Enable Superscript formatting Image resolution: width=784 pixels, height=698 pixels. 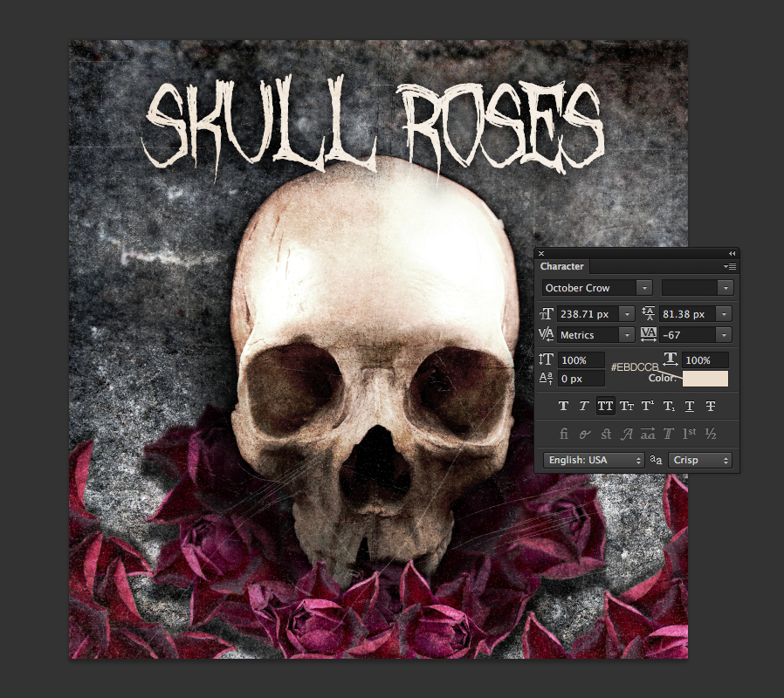click(x=647, y=407)
